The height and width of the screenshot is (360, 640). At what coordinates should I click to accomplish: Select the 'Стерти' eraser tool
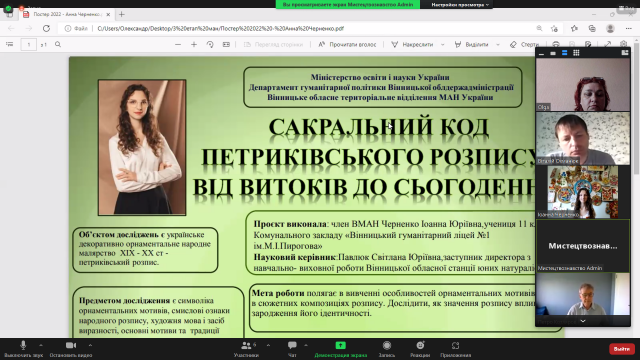[x=524, y=44]
